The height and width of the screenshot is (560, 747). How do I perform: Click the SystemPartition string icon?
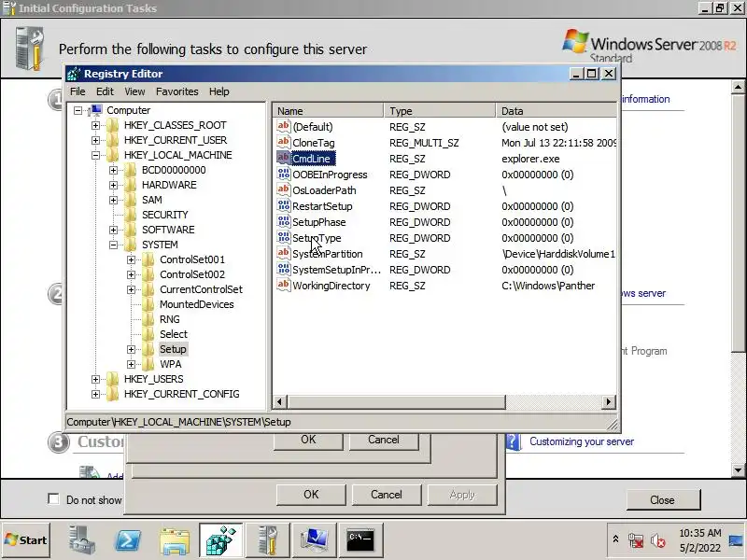coord(284,253)
